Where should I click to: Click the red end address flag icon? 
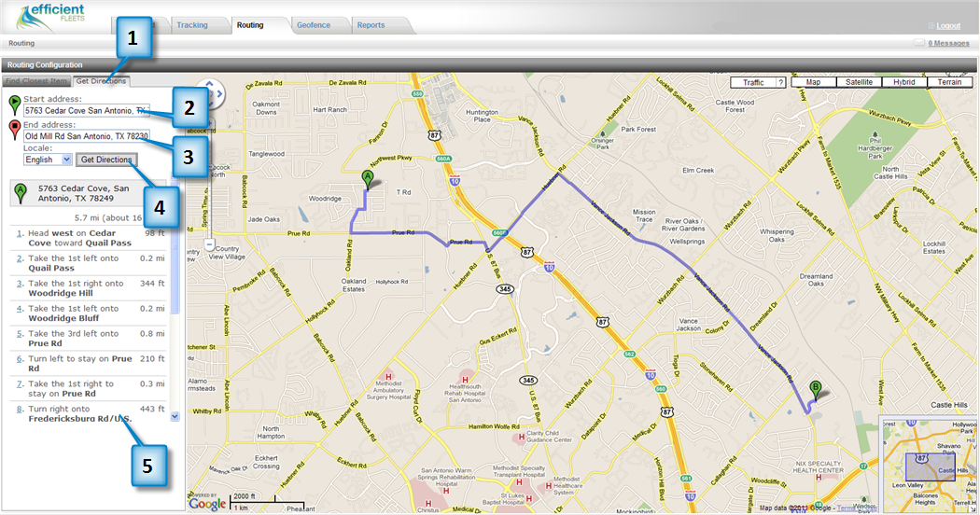pos(14,131)
